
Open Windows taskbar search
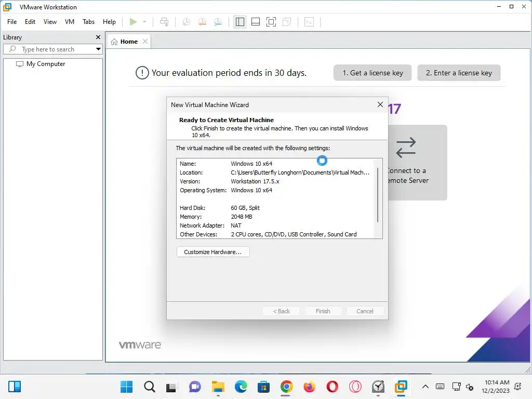pos(149,387)
